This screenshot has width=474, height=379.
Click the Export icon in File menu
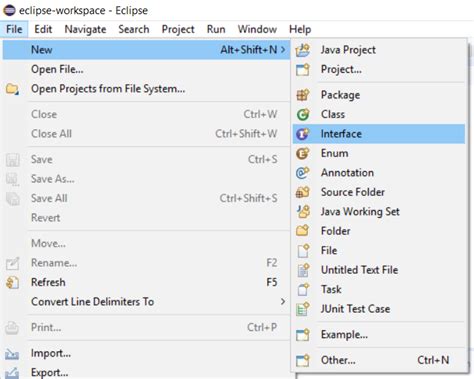(x=12, y=373)
